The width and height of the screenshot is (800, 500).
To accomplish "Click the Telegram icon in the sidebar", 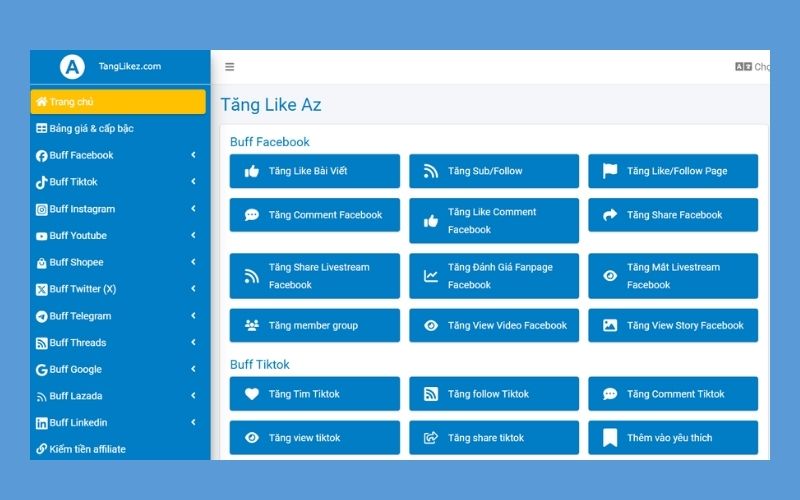I will (x=41, y=316).
